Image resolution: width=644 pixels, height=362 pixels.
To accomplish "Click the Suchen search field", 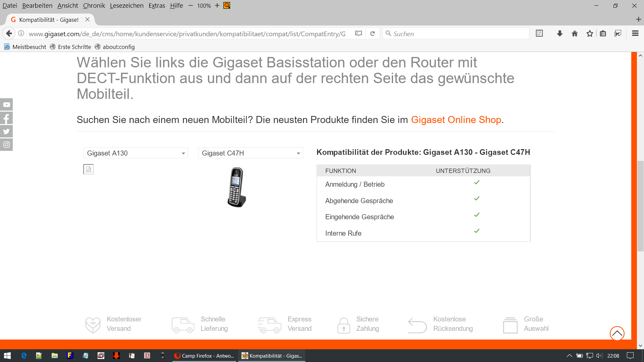I will pyautogui.click(x=456, y=34).
